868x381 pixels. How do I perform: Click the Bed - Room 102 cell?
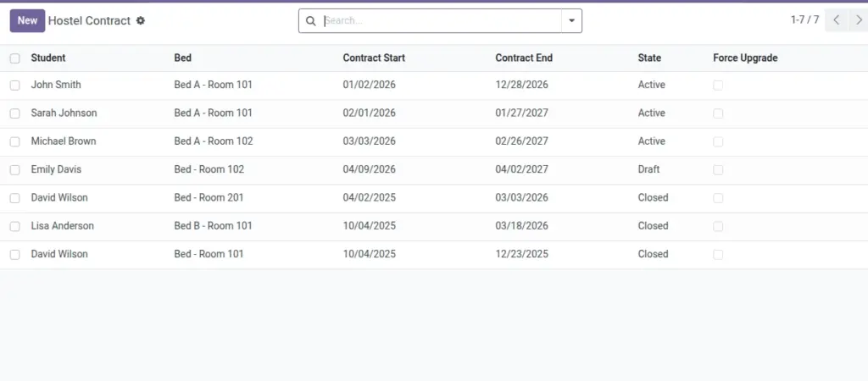[209, 169]
